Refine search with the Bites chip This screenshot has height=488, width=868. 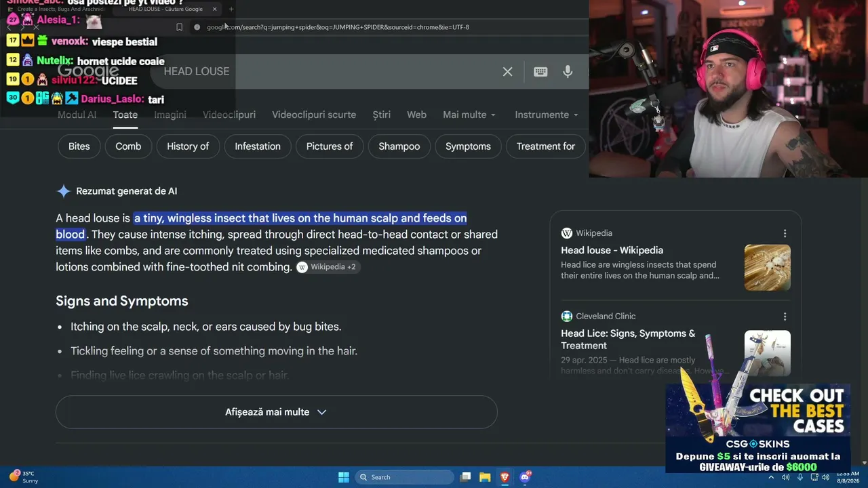point(79,146)
